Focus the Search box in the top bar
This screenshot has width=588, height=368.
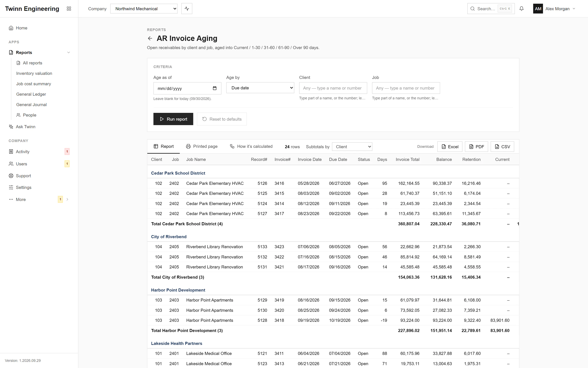point(491,9)
